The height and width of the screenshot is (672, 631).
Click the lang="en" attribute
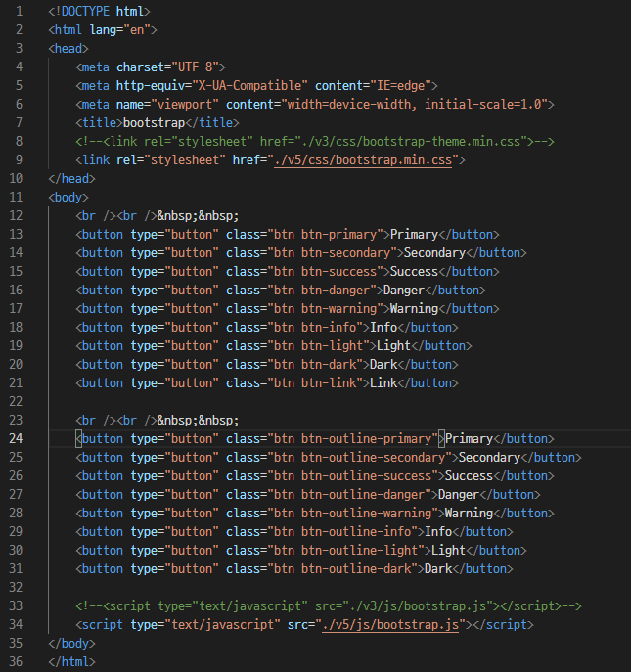pyautogui.click(x=119, y=30)
